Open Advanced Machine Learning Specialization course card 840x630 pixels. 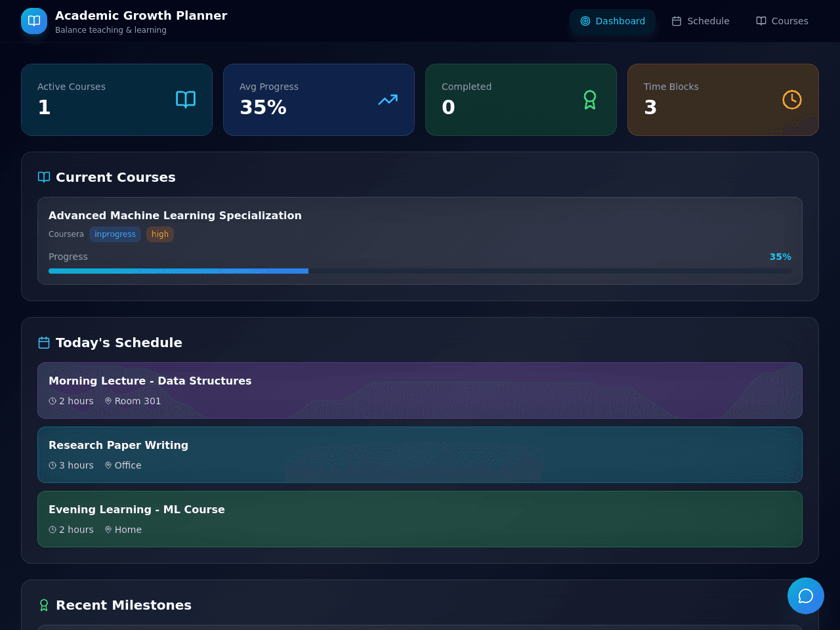[x=420, y=241]
